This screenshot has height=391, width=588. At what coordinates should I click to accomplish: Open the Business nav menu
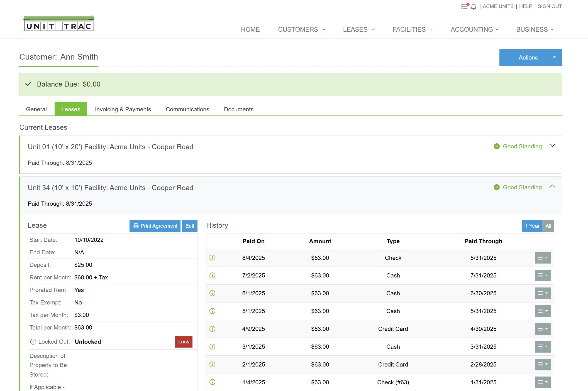[x=535, y=29]
